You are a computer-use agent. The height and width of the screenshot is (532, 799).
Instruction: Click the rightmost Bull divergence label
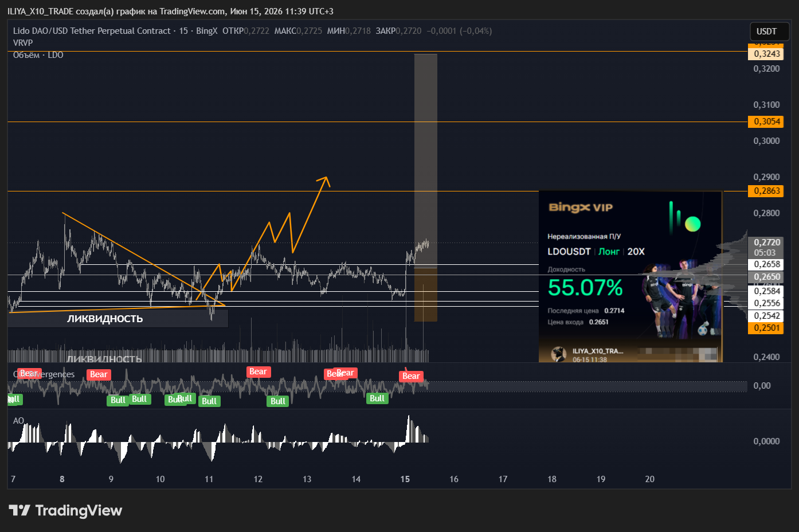(x=377, y=398)
